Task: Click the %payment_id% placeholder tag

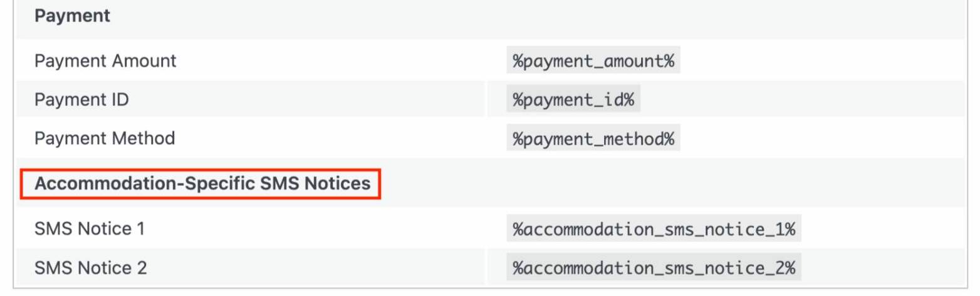Action: (573, 100)
